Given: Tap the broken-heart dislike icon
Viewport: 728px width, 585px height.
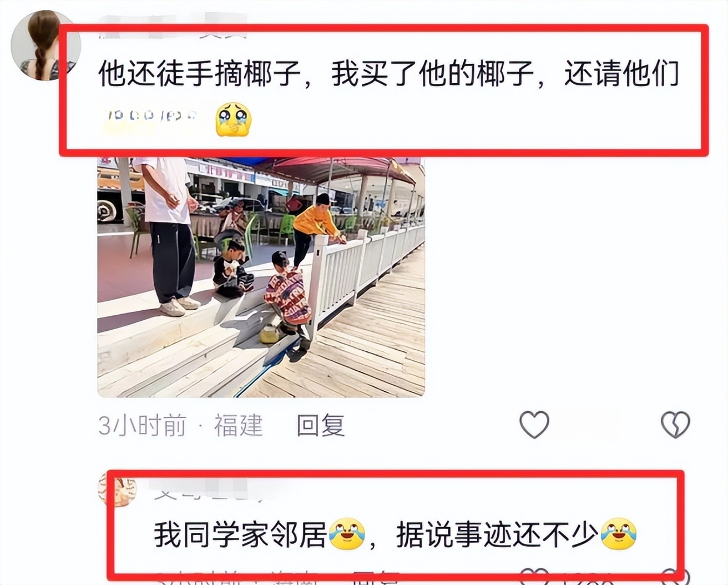Looking at the screenshot, I should pos(675,425).
